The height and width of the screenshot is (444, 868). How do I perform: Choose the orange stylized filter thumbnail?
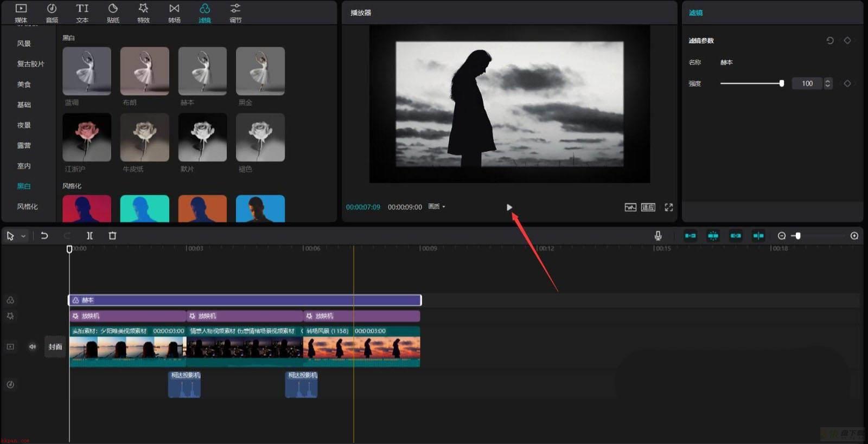(x=202, y=209)
